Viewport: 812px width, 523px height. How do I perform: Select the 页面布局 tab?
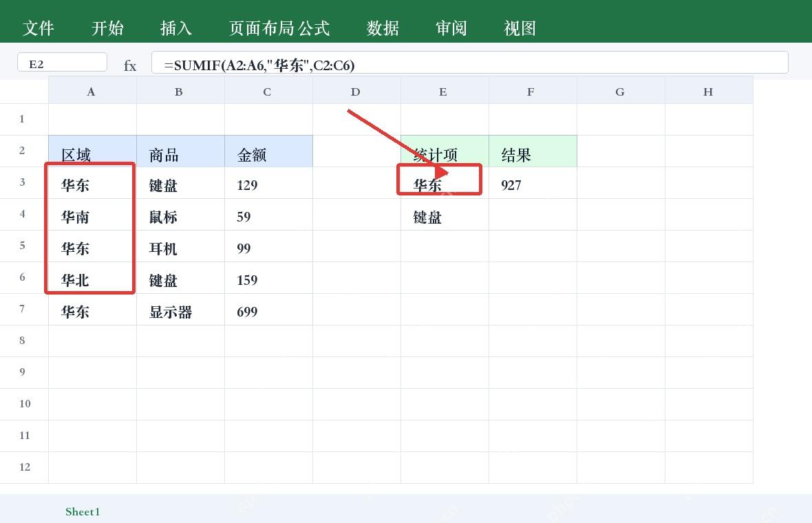[262, 28]
